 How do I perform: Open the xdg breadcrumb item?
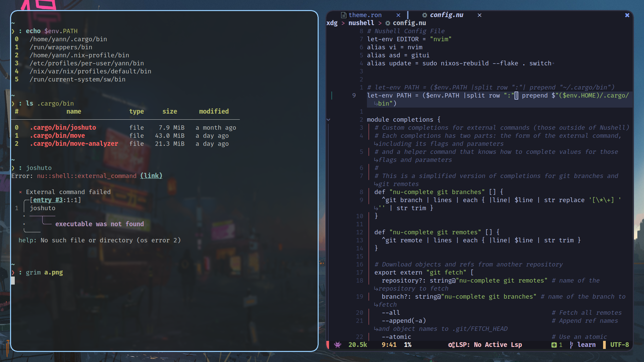click(x=332, y=23)
